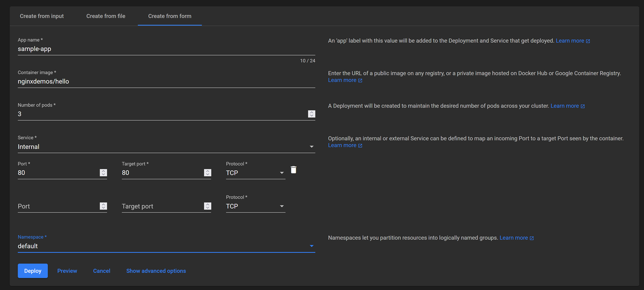Screen dimensions: 644x290
Task: Show advanced options
Action: click(x=156, y=271)
